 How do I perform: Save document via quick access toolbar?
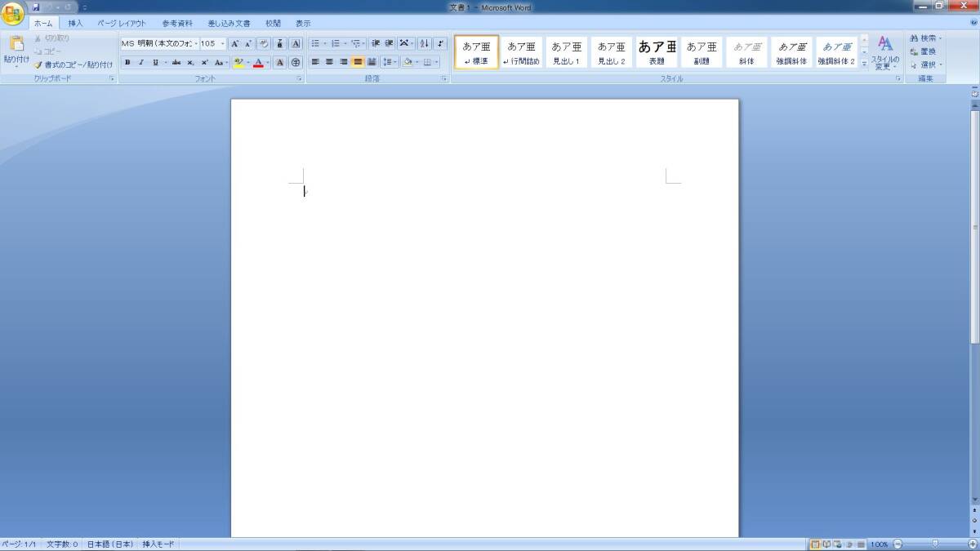pos(36,7)
